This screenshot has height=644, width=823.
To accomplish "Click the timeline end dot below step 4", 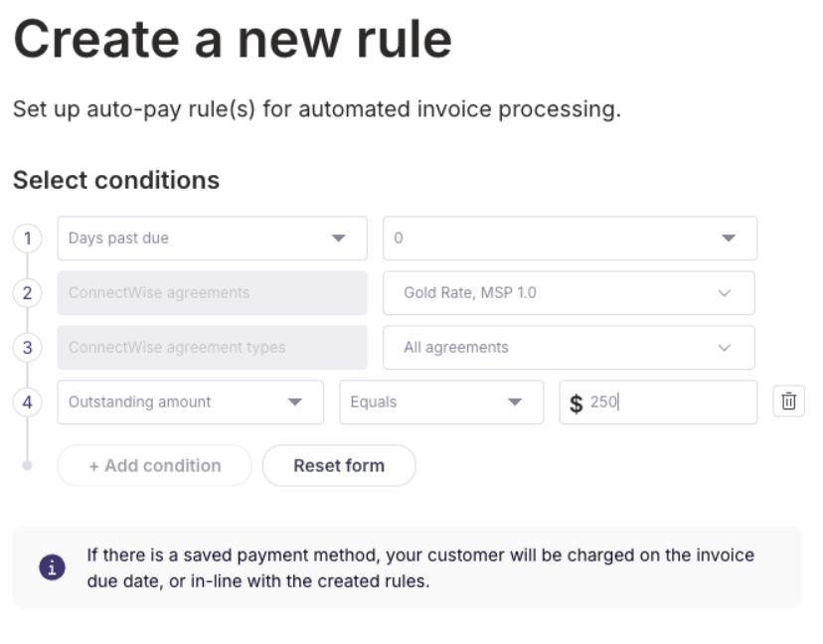I will click(x=28, y=465).
